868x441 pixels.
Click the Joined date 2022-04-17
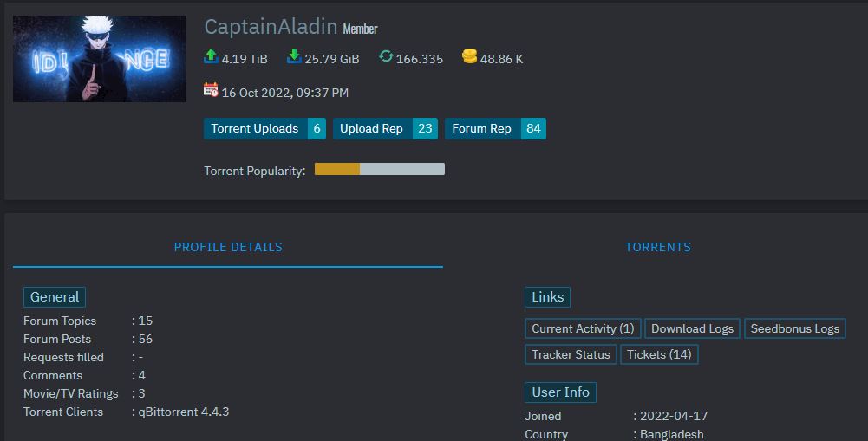674,416
